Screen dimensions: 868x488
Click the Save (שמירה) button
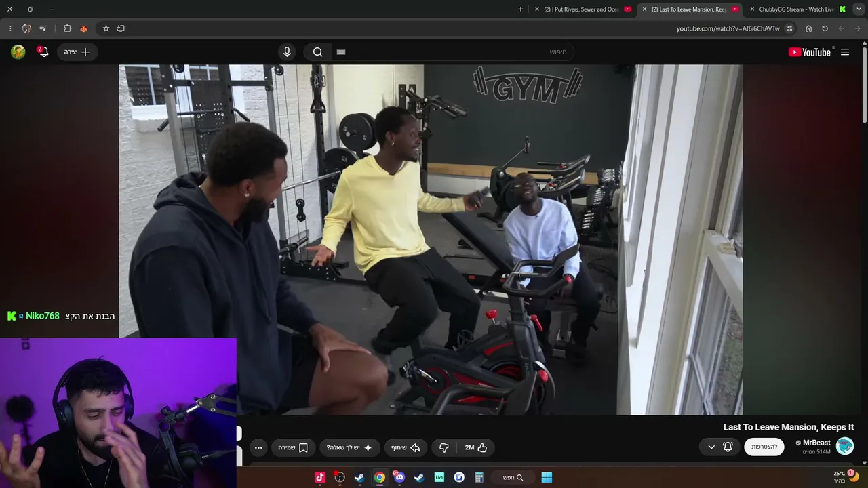click(293, 447)
